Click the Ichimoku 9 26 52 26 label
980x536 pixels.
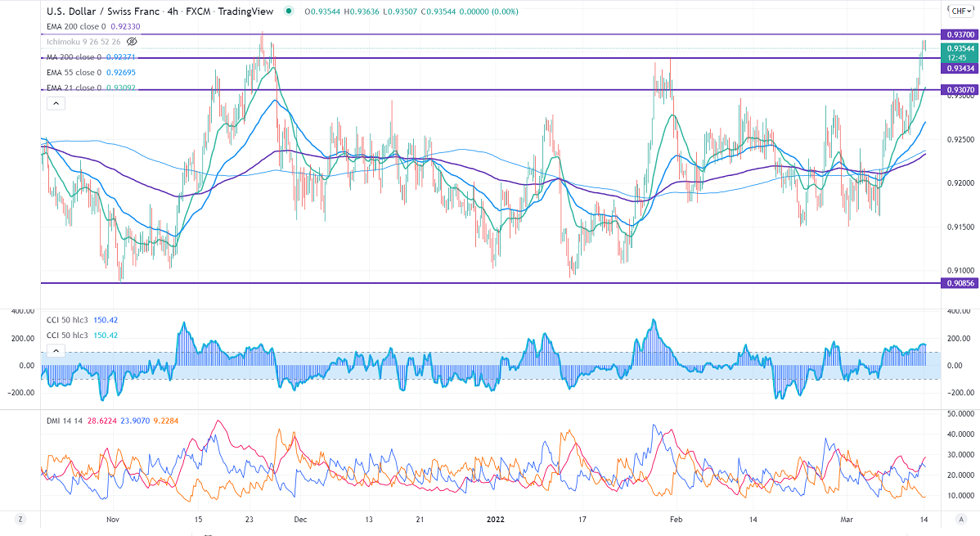pos(84,41)
